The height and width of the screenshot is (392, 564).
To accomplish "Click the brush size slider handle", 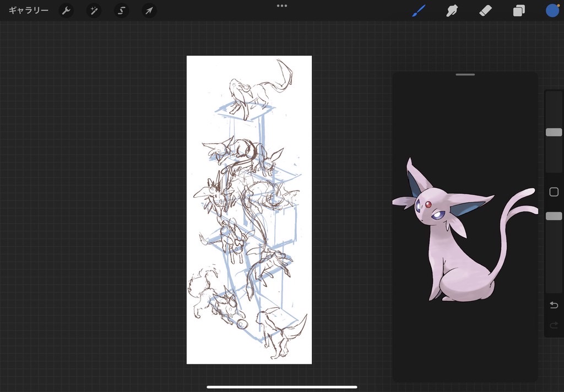I will [x=554, y=132].
